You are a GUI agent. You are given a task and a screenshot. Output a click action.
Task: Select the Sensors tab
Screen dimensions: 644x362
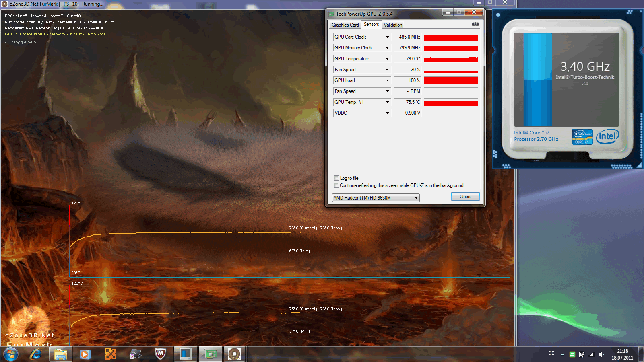point(371,24)
